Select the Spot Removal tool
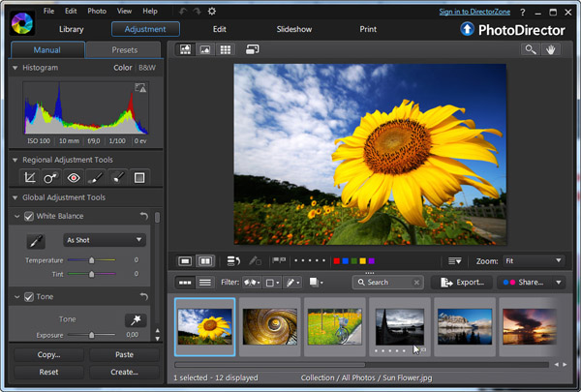 coord(50,177)
